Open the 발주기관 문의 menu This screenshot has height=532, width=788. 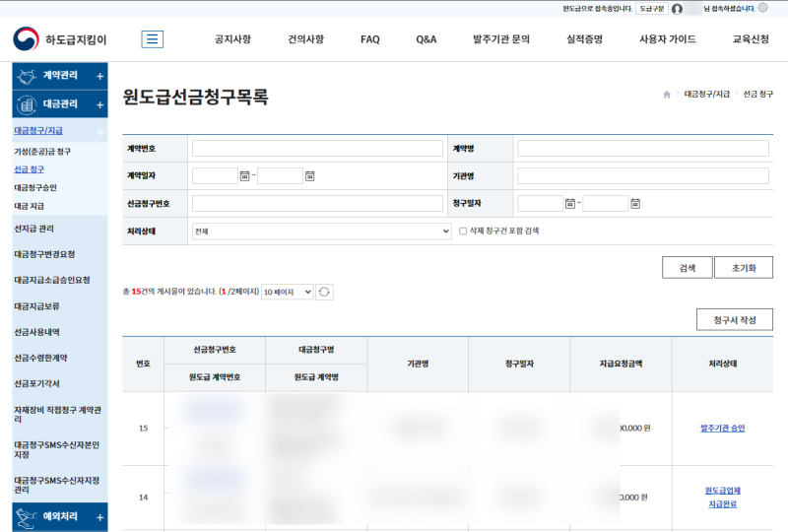point(501,39)
